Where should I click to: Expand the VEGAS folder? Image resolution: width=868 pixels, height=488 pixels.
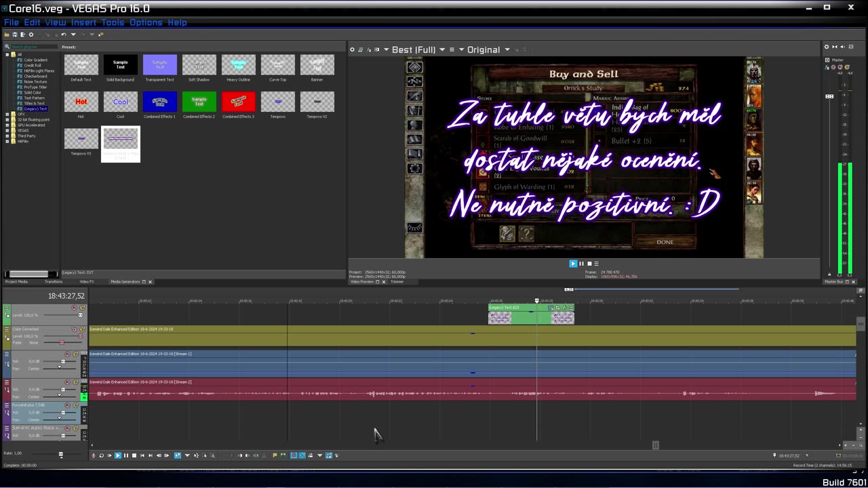click(7, 131)
